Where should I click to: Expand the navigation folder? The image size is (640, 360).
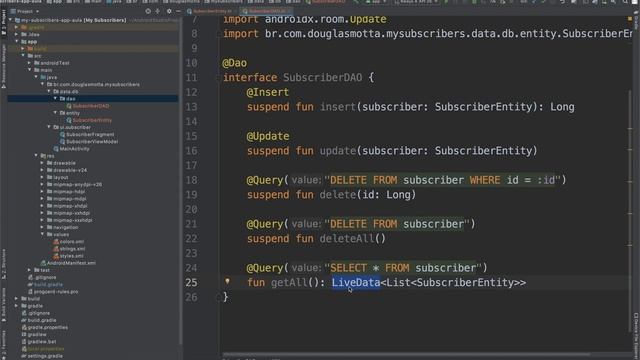pyautogui.click(x=42, y=227)
